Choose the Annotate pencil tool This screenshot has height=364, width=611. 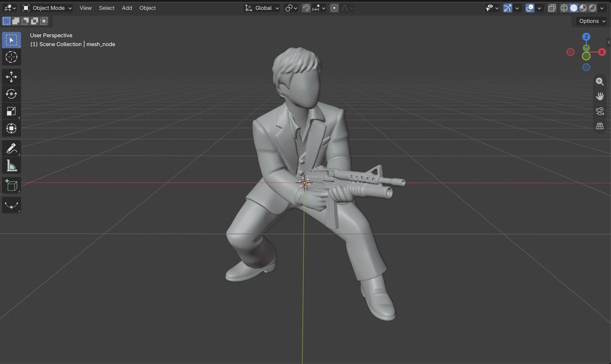click(x=11, y=148)
